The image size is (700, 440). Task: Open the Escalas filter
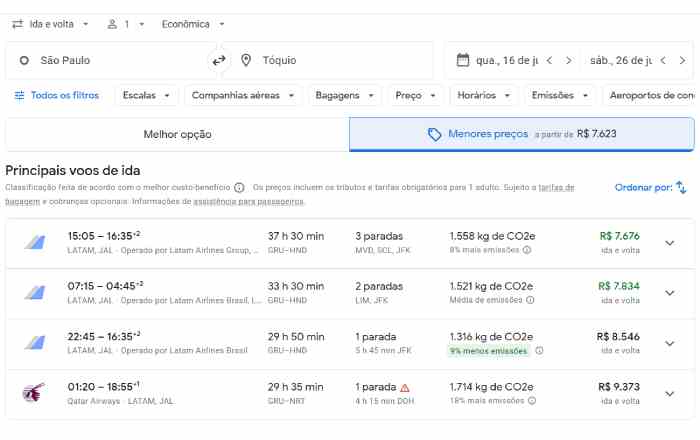pos(145,96)
